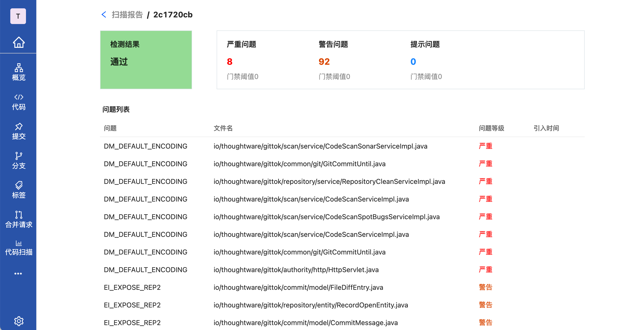
Task: Click the 严重问题 count 8
Action: [230, 62]
